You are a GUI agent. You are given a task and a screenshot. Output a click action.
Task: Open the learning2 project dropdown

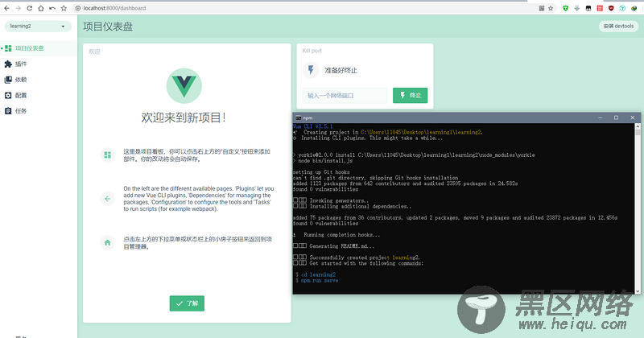[38, 27]
